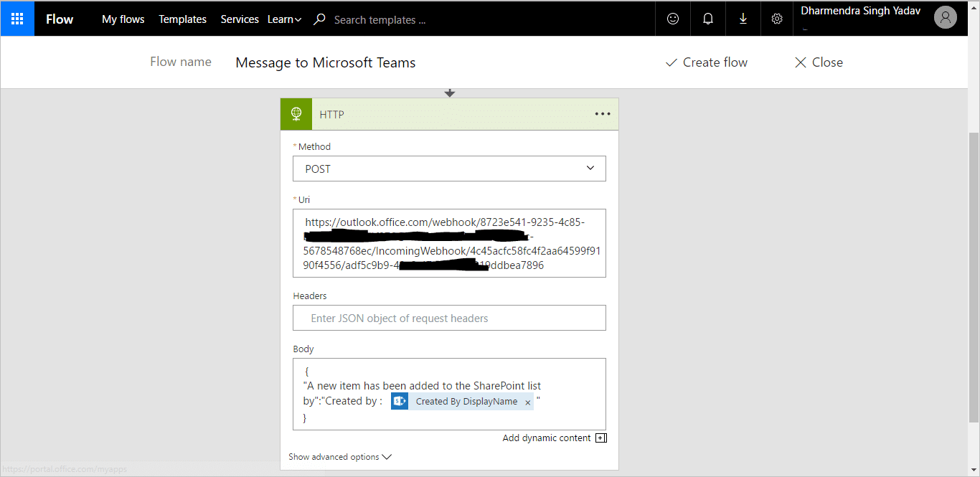Expand the Method dropdown set to POST

pos(449,169)
